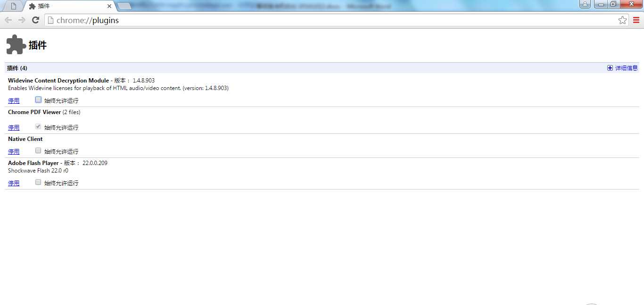The width and height of the screenshot is (644, 305).
Task: Switch to the blank first tab
Action: click(13, 7)
